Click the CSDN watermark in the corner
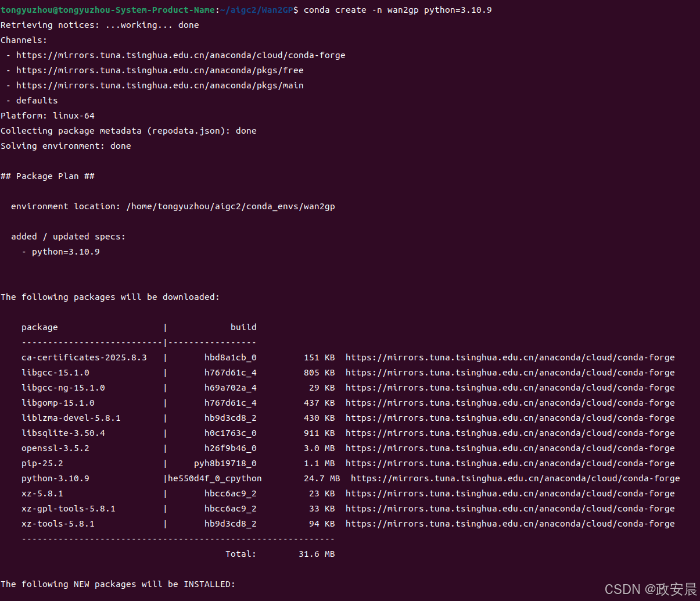700x601 pixels. click(x=651, y=589)
